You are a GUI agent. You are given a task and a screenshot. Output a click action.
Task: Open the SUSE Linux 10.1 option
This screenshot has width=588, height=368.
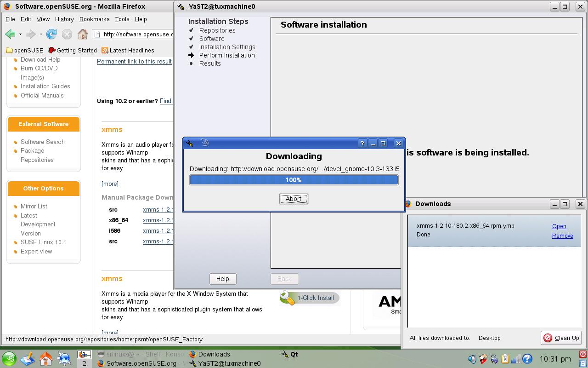click(43, 242)
